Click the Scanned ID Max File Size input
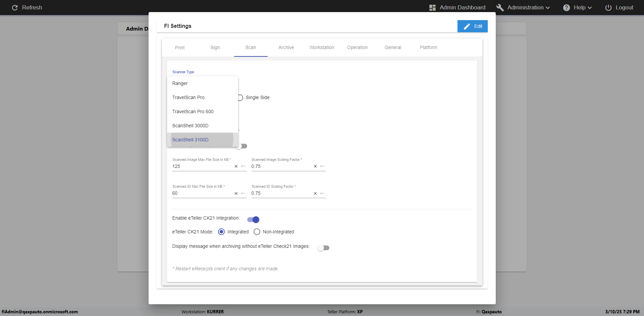644x316 pixels. coord(201,193)
